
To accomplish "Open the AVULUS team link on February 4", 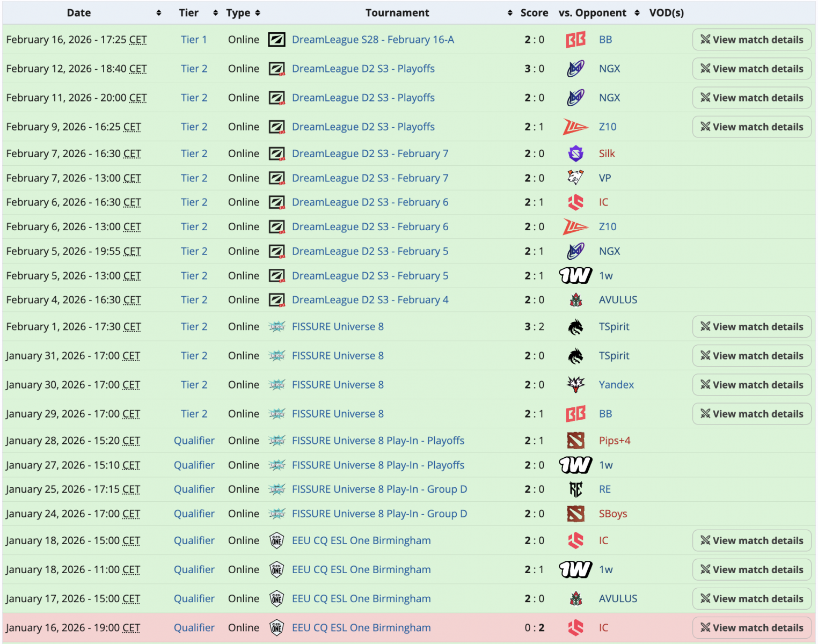I will point(618,300).
